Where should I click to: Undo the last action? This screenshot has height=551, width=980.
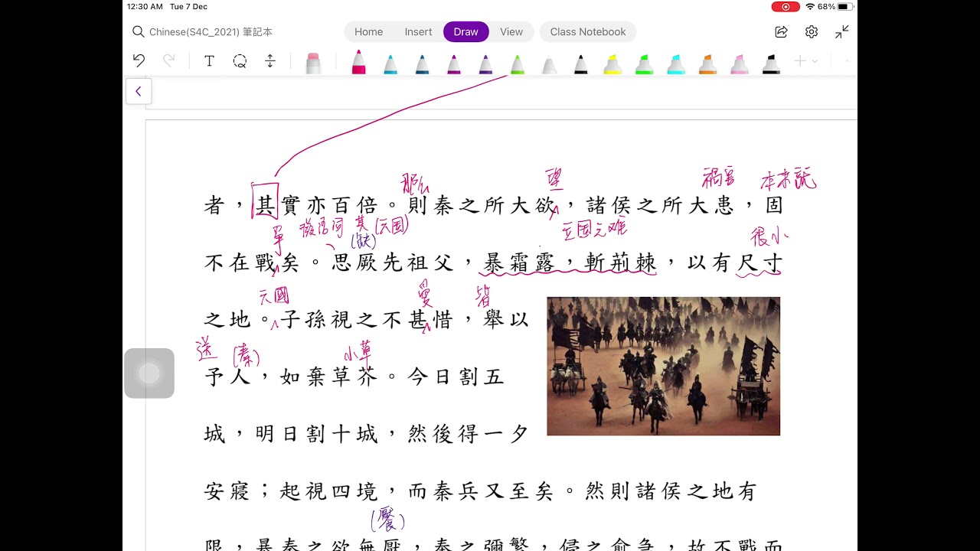pos(139,60)
